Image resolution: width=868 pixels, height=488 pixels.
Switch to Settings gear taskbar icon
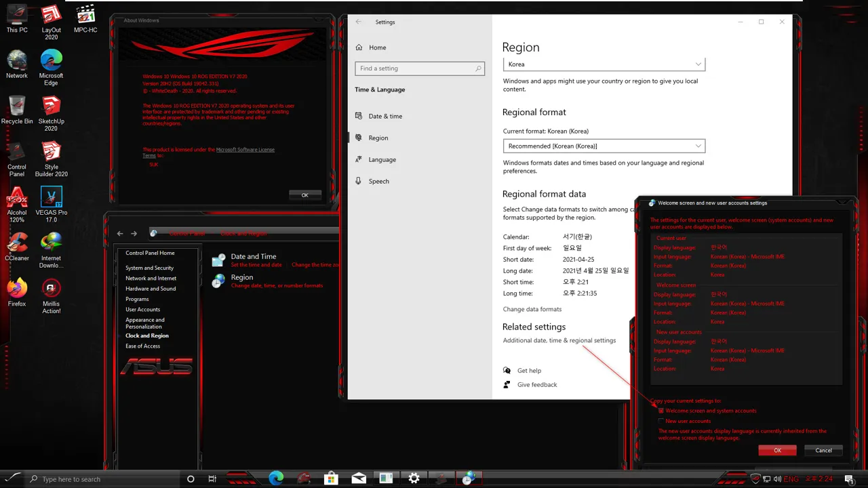point(414,478)
